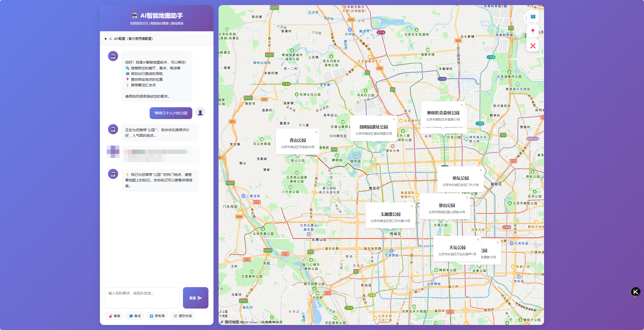644x330 pixels.
Task: Close the 奥林匹克森林公园 popup
Action: [x=462, y=105]
